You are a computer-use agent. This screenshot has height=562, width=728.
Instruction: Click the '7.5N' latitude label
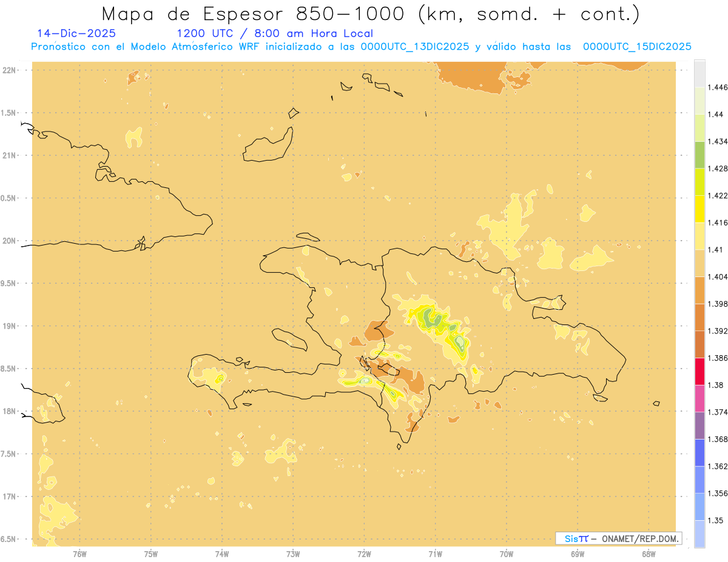tap(9, 453)
